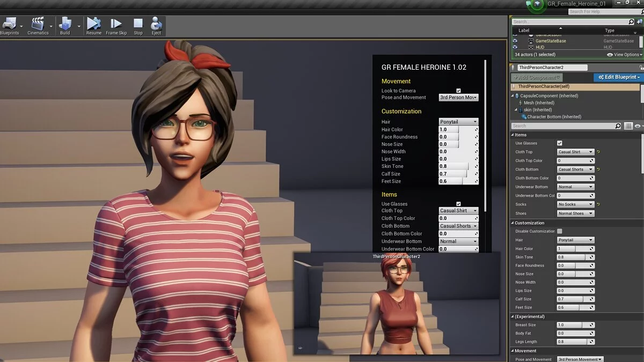Image resolution: width=644 pixels, height=362 pixels.
Task: Click the Details panel search magnifier icon
Action: 618,126
